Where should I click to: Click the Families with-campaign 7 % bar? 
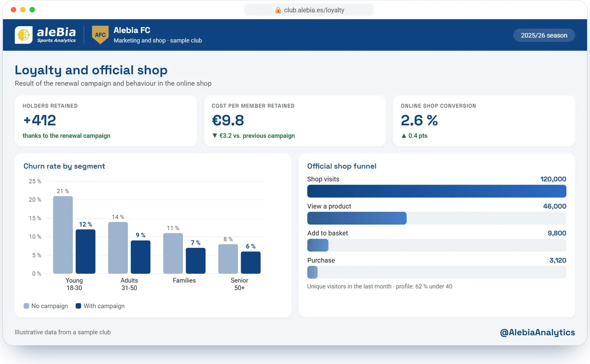(195, 261)
